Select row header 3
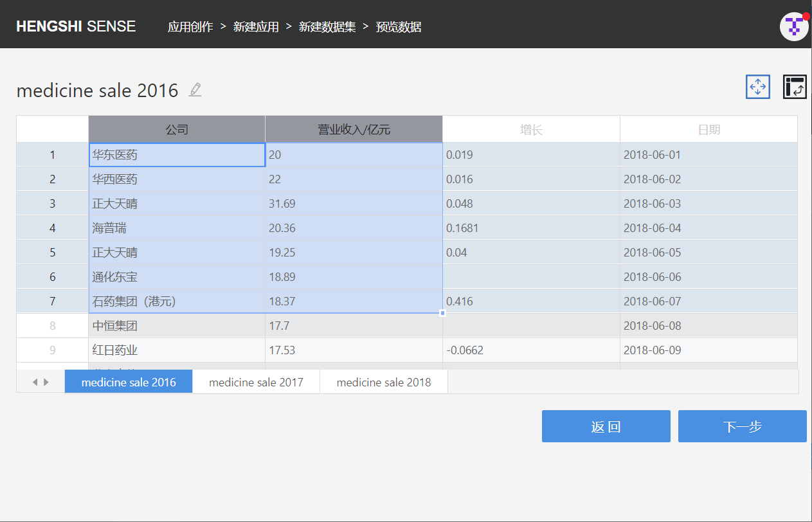812x522 pixels. click(53, 204)
